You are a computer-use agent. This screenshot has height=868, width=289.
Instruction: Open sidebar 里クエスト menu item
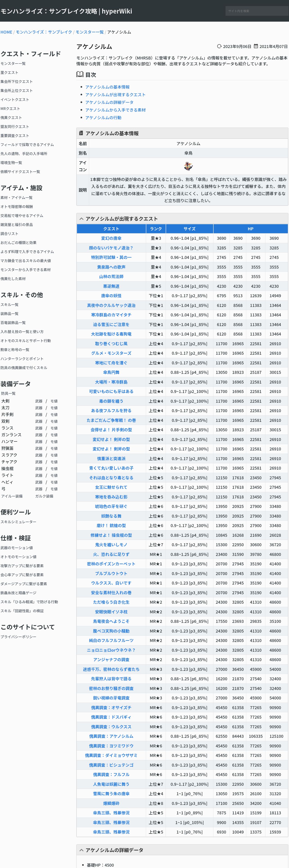click(9, 72)
